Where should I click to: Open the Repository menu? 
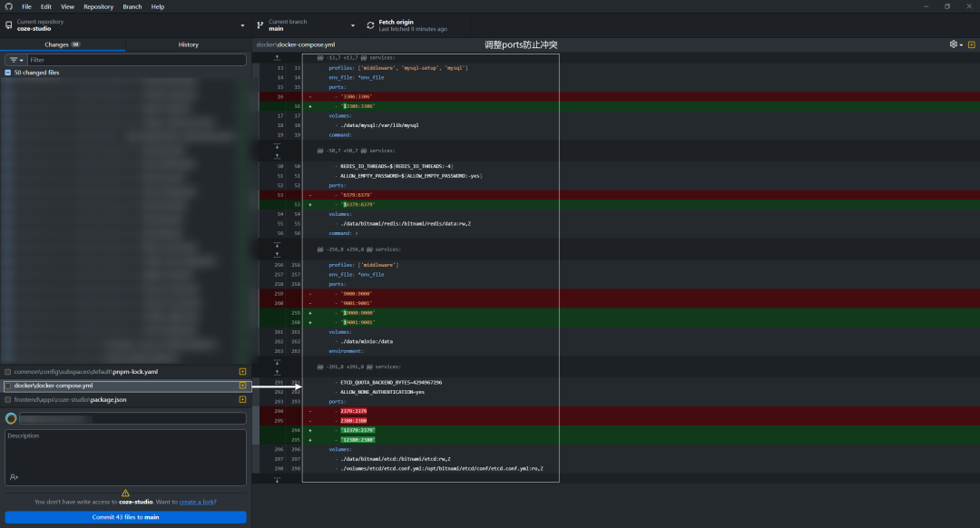[99, 7]
